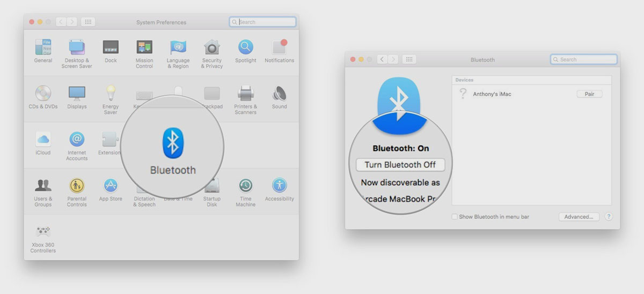
Task: Open Users & Groups preferences
Action: [x=43, y=192]
